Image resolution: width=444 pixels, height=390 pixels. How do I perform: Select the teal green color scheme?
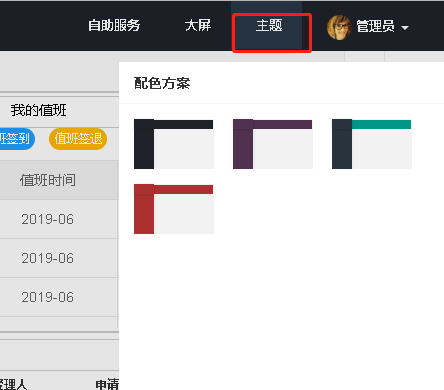click(x=372, y=144)
